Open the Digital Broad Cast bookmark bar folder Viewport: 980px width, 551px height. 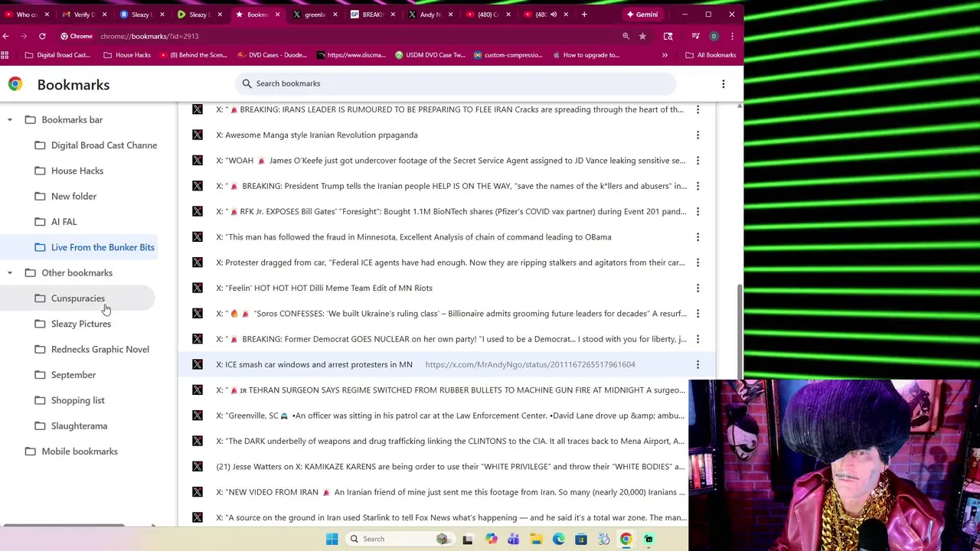[x=57, y=55]
